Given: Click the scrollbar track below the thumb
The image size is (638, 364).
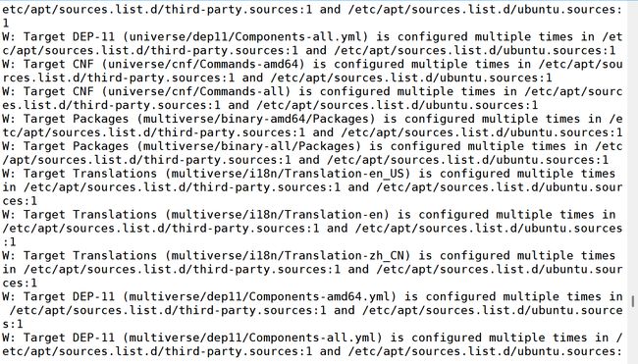Looking at the screenshot, I should pyautogui.click(x=633, y=335).
